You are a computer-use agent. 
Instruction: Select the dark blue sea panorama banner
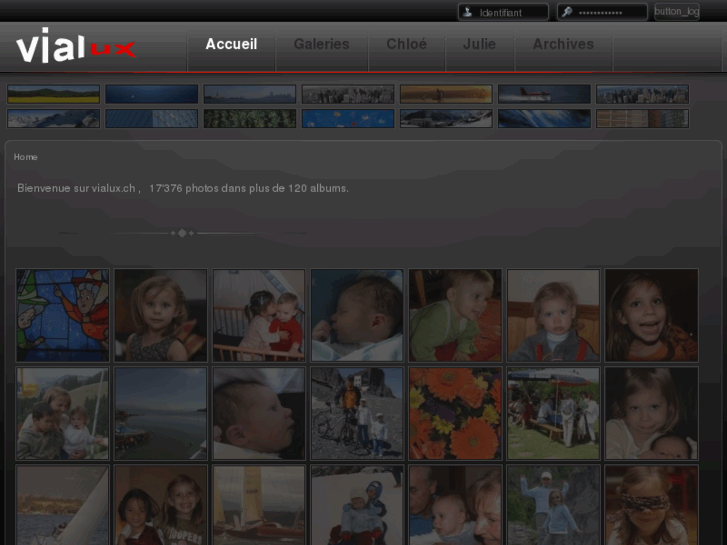pos(152,94)
